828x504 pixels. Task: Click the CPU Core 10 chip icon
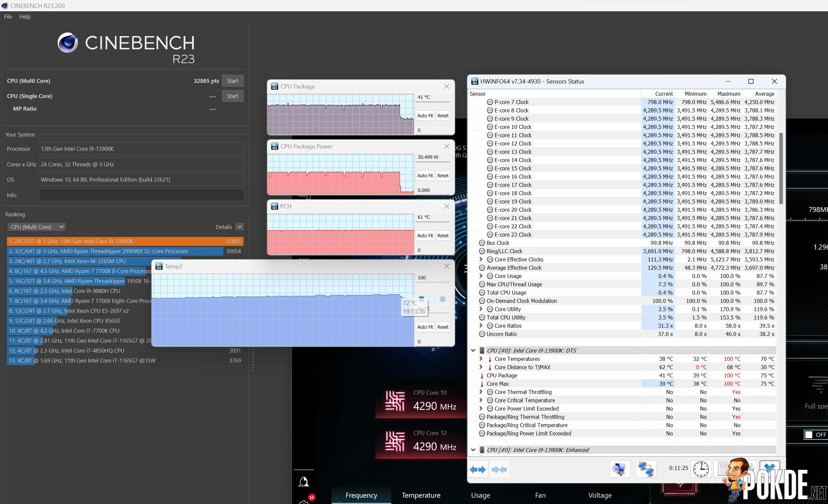[x=395, y=401]
